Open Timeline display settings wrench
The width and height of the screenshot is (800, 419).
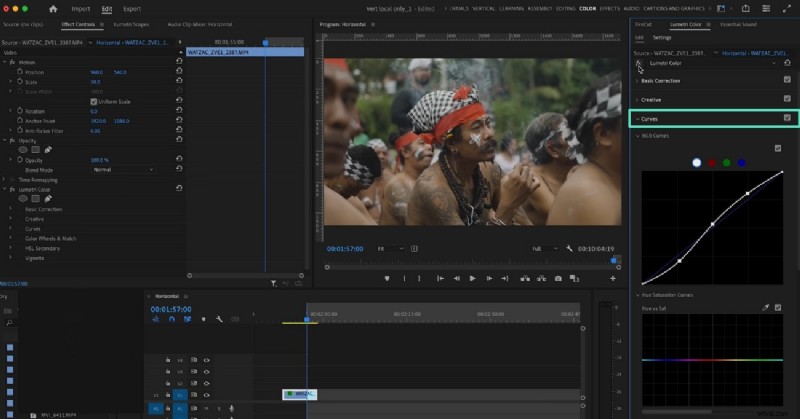(x=219, y=319)
